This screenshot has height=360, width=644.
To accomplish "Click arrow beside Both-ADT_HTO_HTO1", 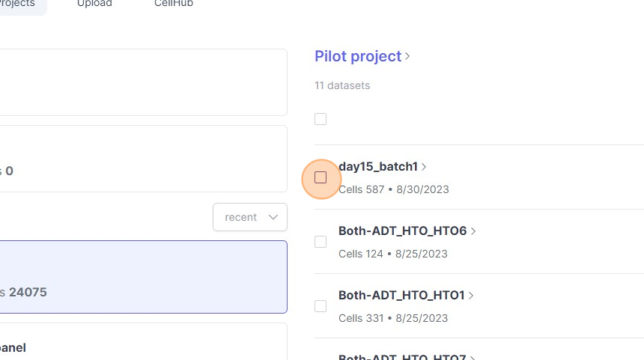I will point(471,296).
